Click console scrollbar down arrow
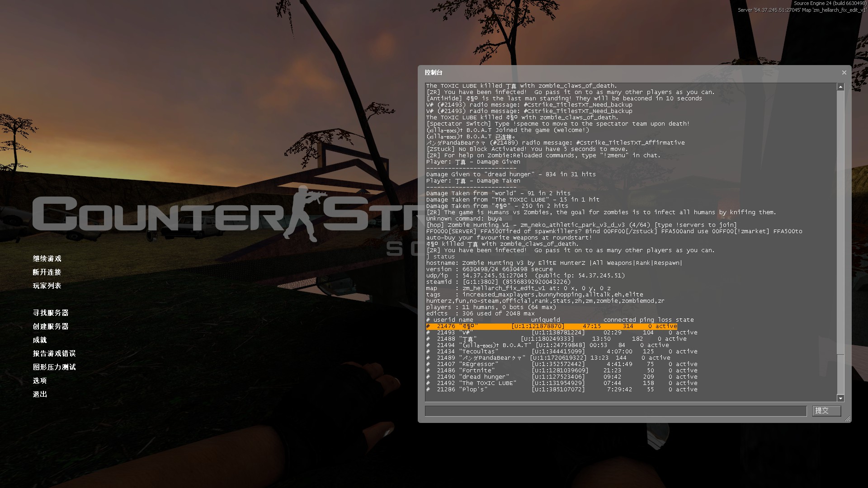 point(840,398)
